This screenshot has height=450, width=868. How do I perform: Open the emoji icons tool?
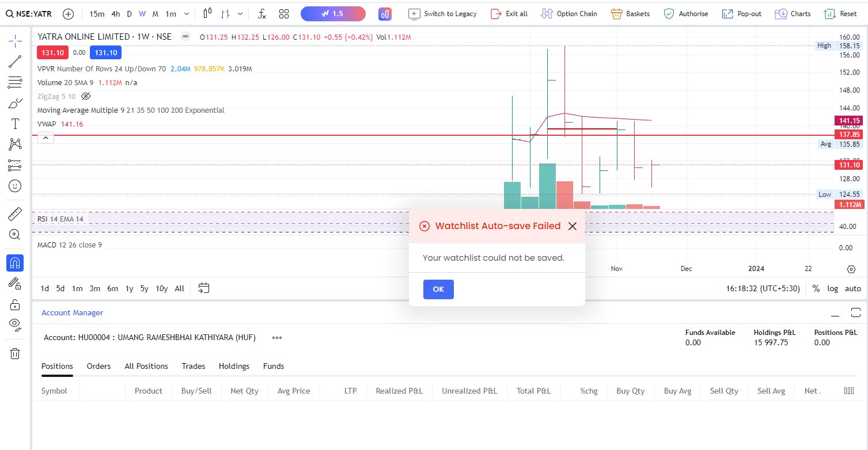(x=16, y=186)
